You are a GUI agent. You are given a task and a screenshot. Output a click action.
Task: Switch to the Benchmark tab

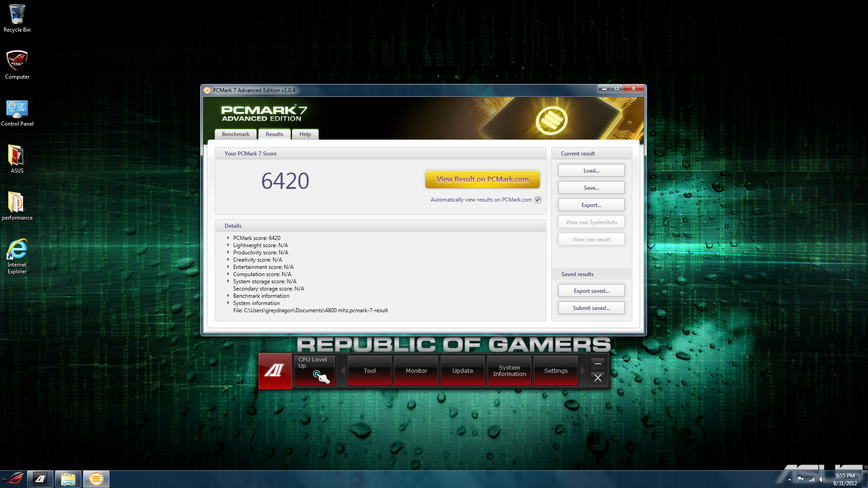(x=236, y=134)
